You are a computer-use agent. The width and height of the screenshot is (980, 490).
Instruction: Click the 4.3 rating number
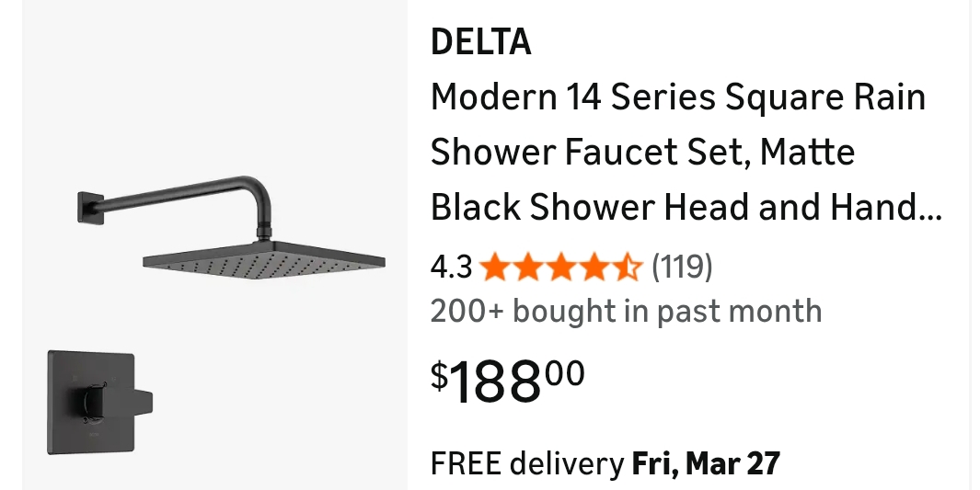[451, 268]
